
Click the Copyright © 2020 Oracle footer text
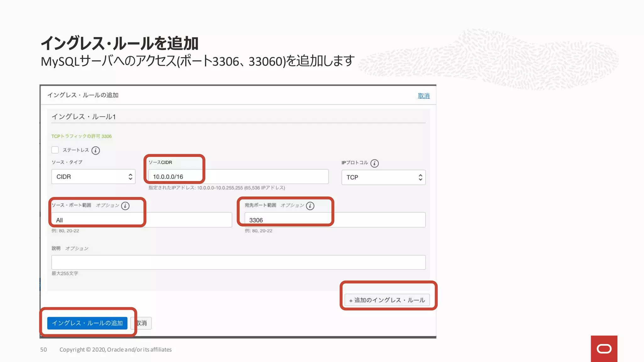115,349
